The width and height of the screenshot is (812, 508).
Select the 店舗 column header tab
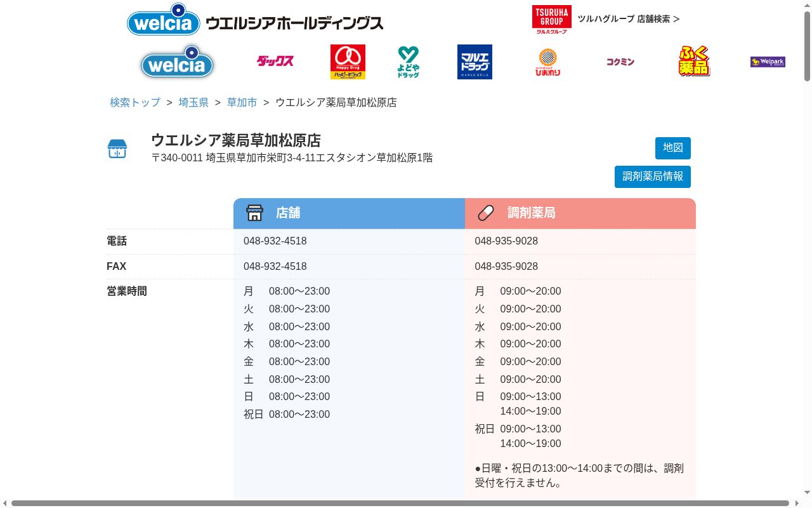[x=349, y=213]
